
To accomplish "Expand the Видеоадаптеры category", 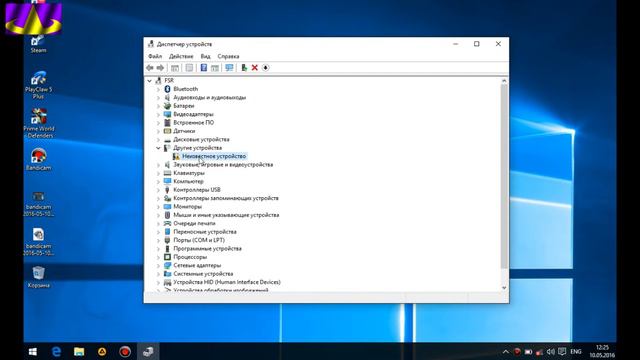I will point(158,114).
